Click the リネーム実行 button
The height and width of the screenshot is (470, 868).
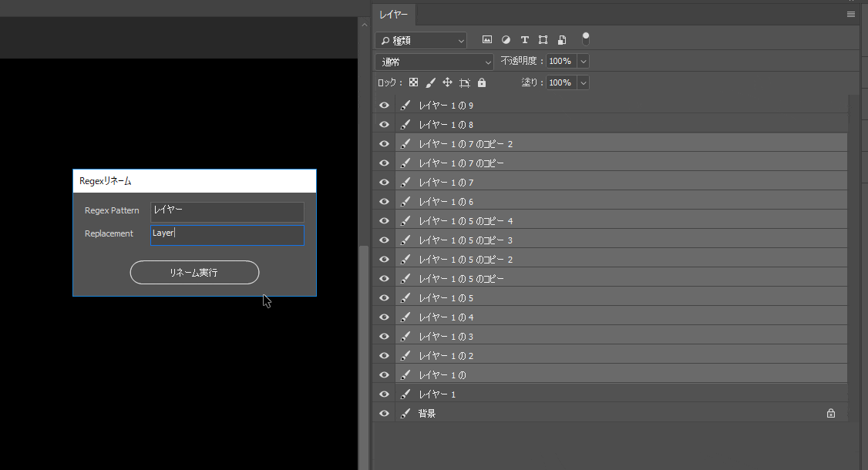pos(194,272)
